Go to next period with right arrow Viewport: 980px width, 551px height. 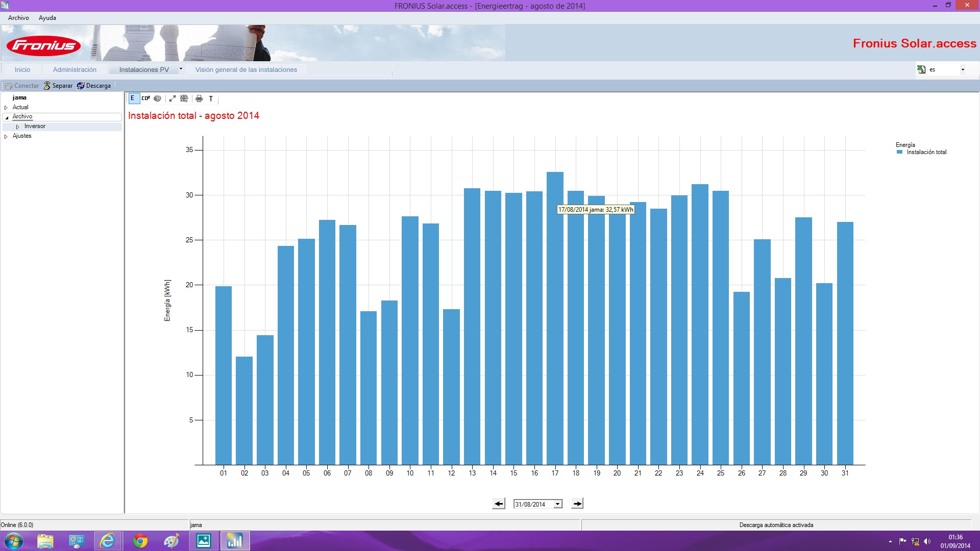(x=577, y=504)
